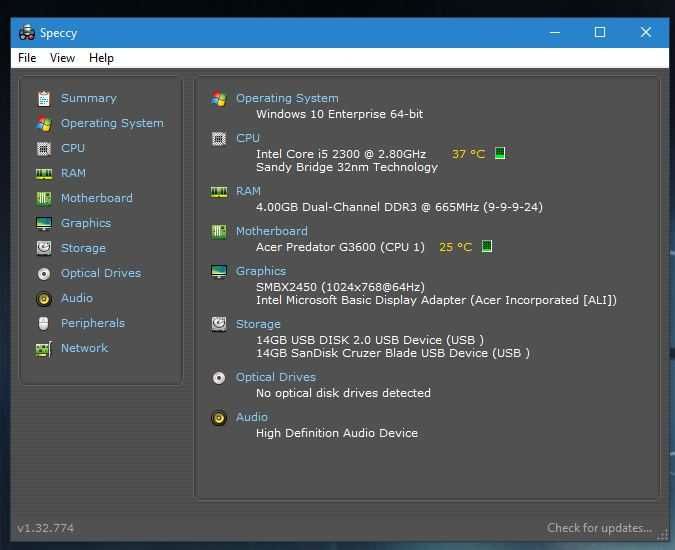675x550 pixels.
Task: Click the 25 °C motherboard temperature value
Action: 455,247
